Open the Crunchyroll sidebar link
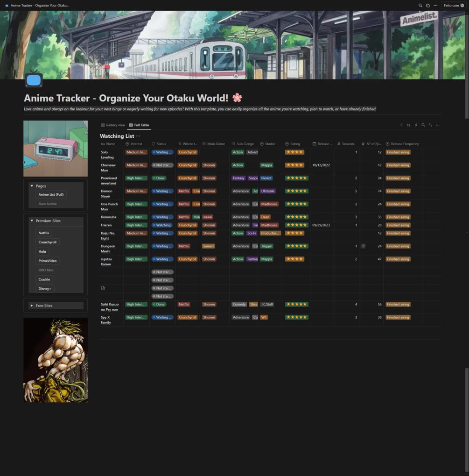The width and height of the screenshot is (469, 476). click(x=47, y=242)
